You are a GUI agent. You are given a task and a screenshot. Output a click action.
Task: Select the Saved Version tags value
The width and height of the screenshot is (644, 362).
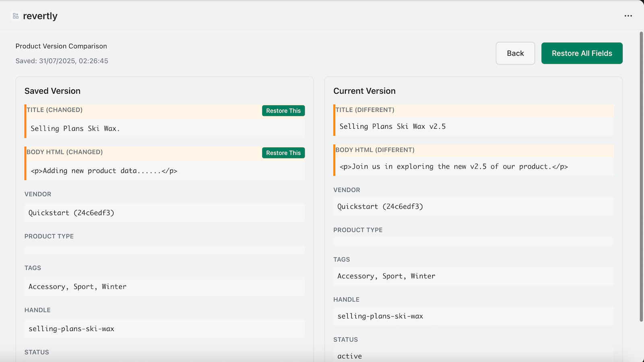click(x=77, y=287)
